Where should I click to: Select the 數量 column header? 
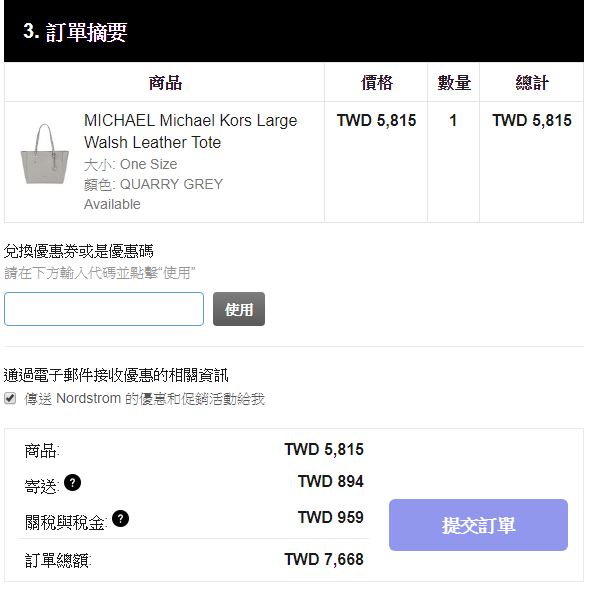coord(454,83)
